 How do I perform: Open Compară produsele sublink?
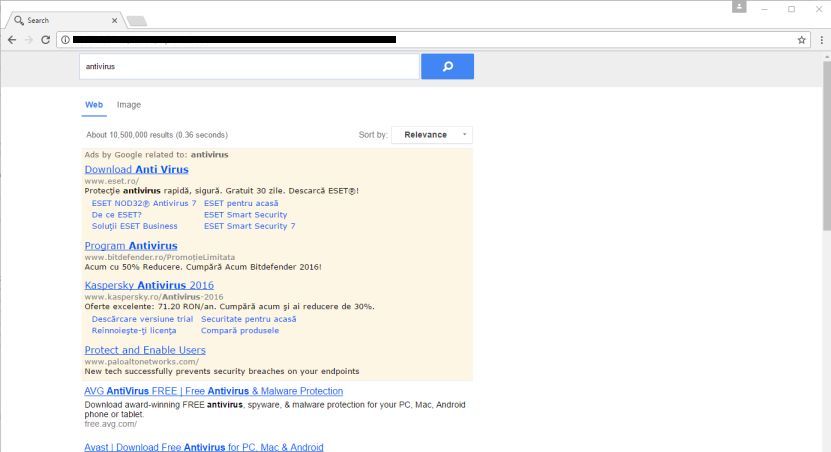240,331
